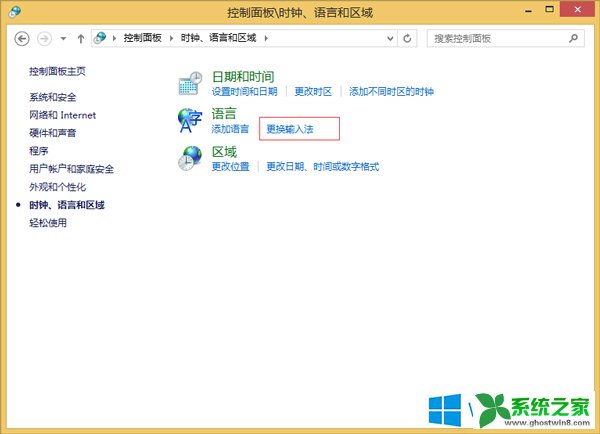
Task: Open the recent locations dropdown arrow
Action: [x=63, y=38]
